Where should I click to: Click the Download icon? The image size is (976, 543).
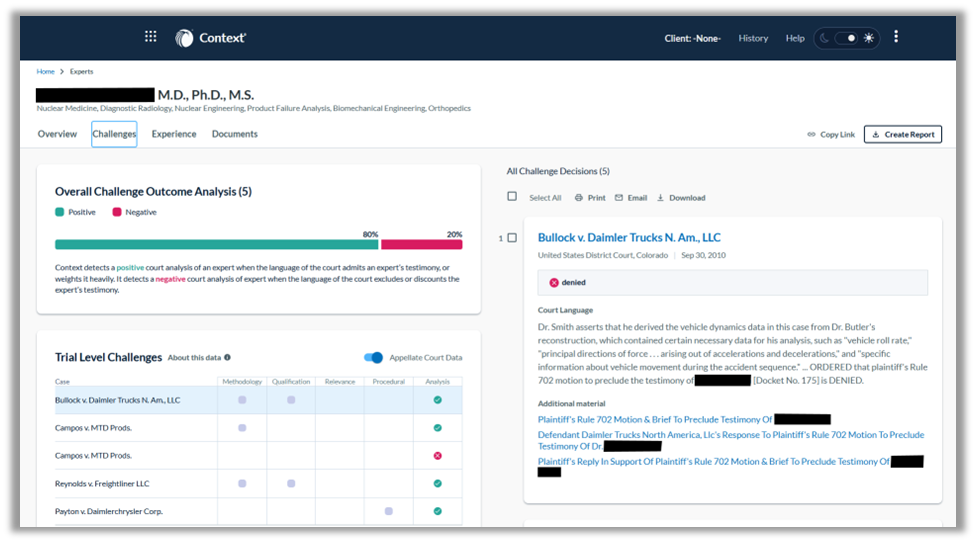[660, 198]
